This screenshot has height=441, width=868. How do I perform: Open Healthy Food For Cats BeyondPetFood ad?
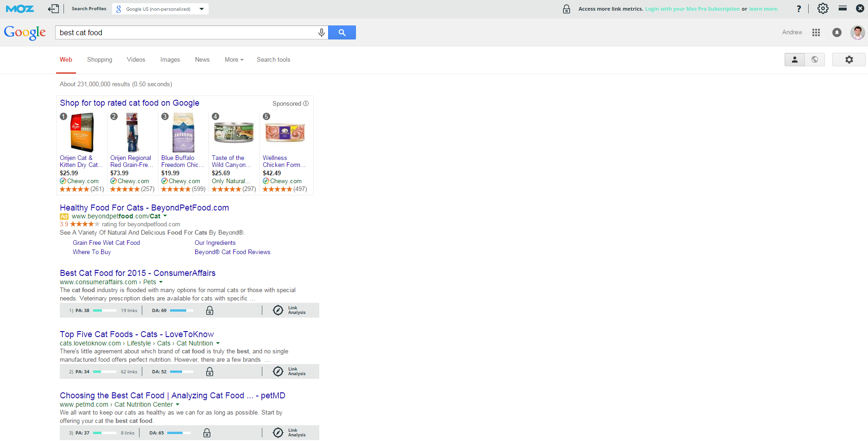tap(144, 208)
